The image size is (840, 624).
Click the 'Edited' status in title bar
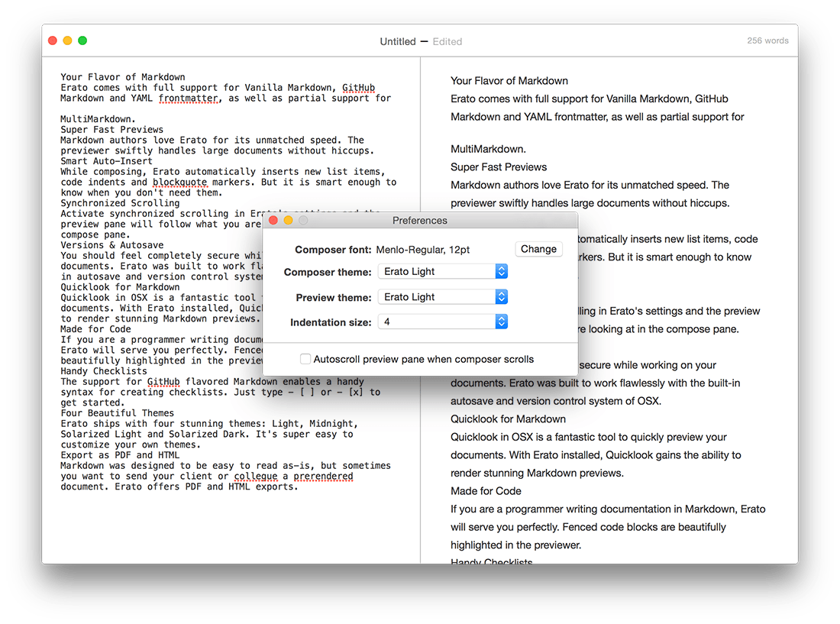(x=447, y=42)
